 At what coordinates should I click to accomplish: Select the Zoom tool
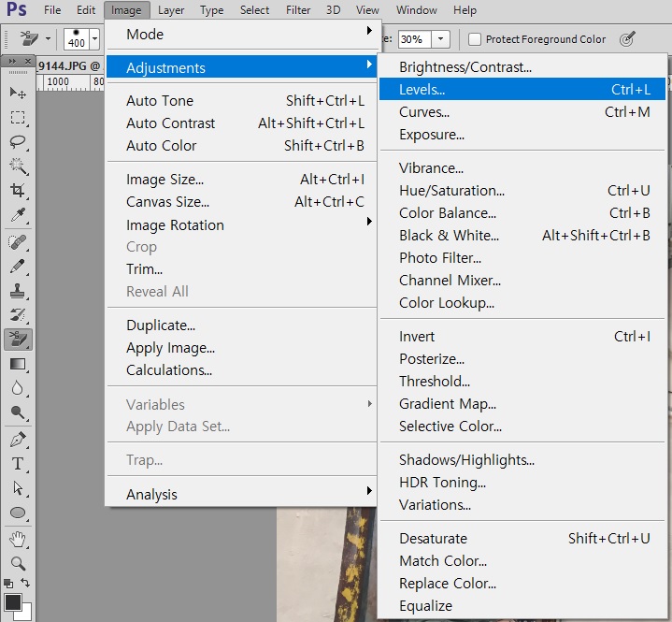18,563
